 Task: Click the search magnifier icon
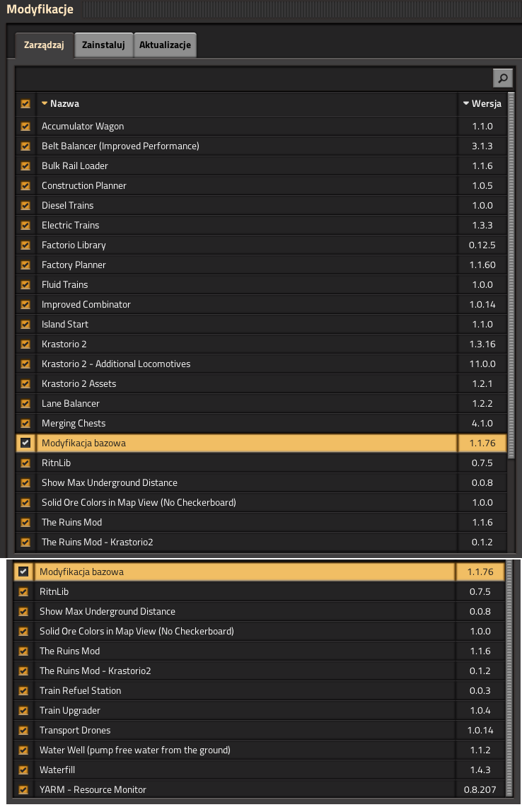[502, 78]
